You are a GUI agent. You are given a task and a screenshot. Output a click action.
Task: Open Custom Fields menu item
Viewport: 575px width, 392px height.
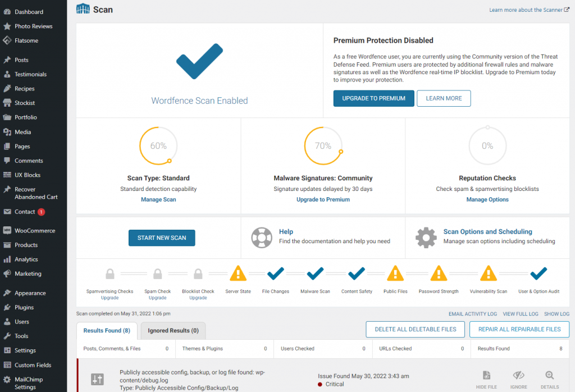pyautogui.click(x=33, y=365)
